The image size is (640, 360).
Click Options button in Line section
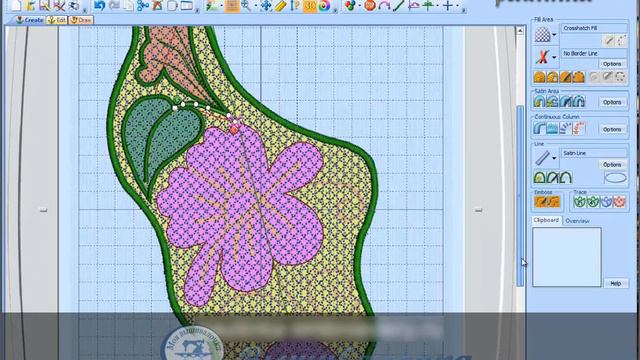(x=612, y=164)
